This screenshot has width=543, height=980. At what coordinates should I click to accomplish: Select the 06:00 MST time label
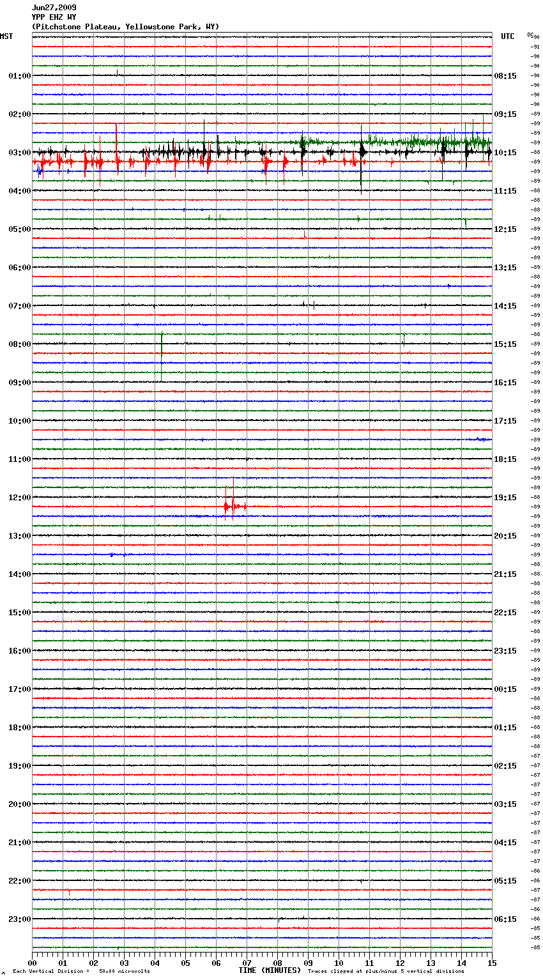pyautogui.click(x=20, y=268)
